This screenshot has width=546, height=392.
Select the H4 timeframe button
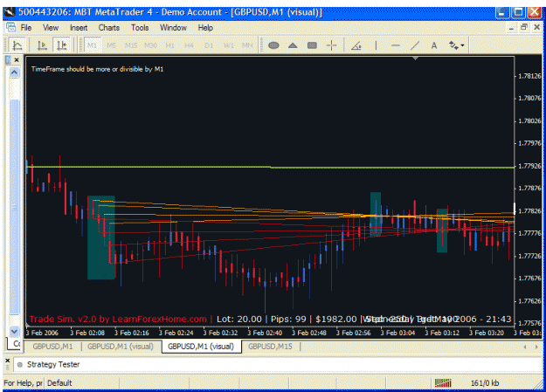[x=189, y=45]
